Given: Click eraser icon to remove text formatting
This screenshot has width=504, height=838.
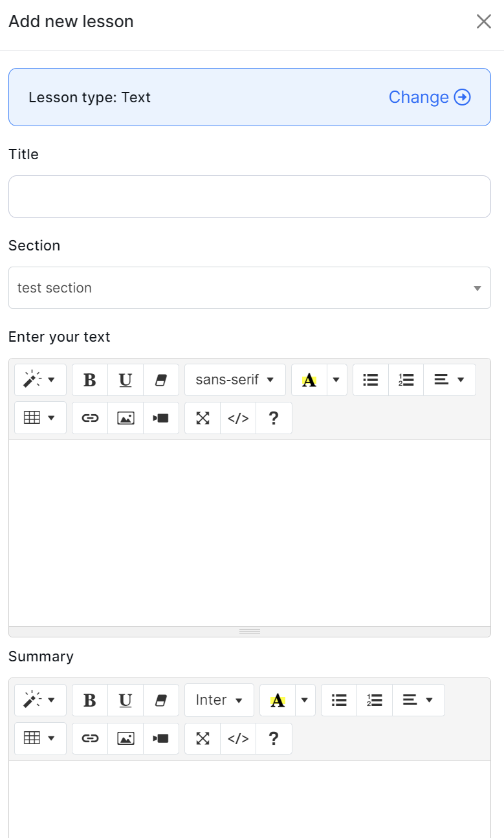Looking at the screenshot, I should coord(161,380).
